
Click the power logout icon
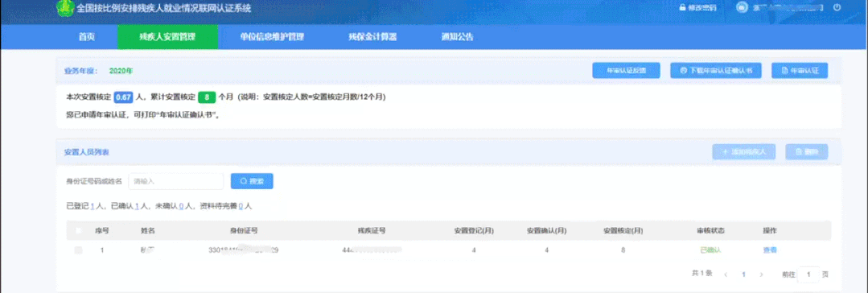coord(837,8)
